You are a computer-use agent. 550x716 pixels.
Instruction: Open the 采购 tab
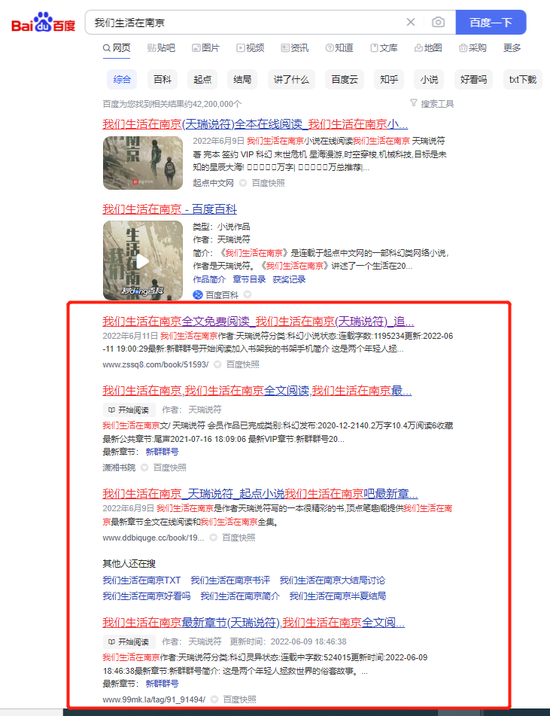click(x=472, y=48)
